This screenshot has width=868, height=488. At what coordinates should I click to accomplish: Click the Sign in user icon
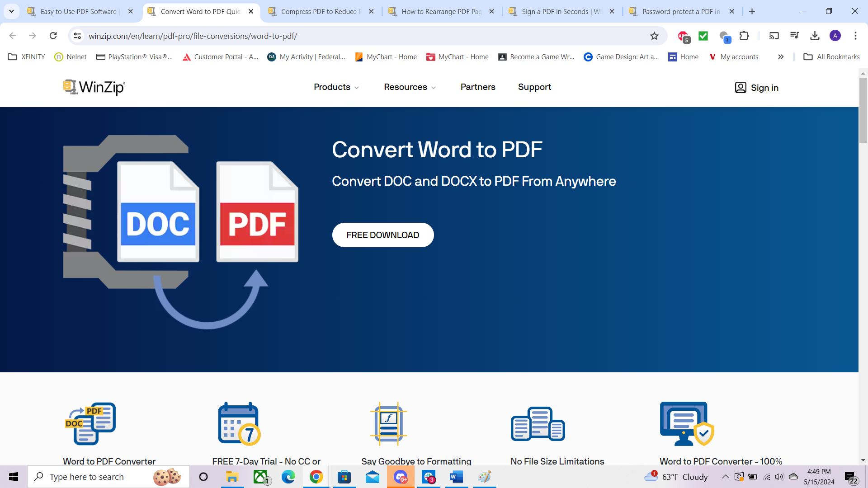(x=741, y=88)
